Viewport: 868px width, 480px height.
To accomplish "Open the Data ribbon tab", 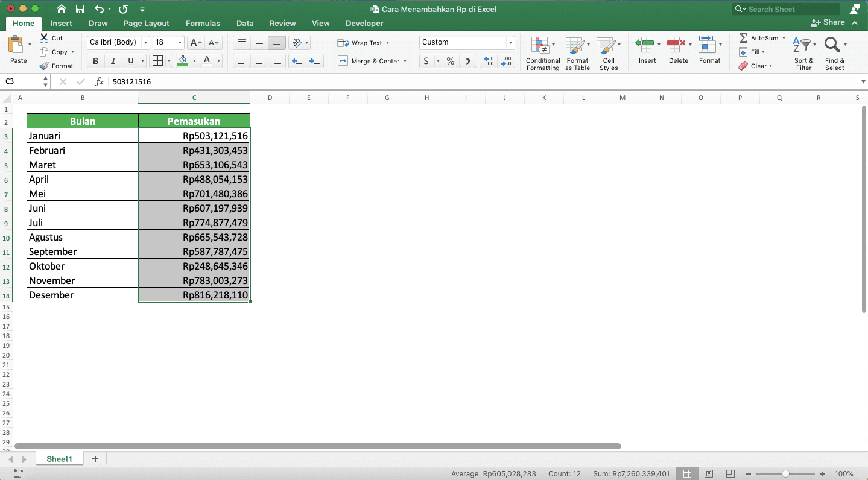I will (x=245, y=23).
